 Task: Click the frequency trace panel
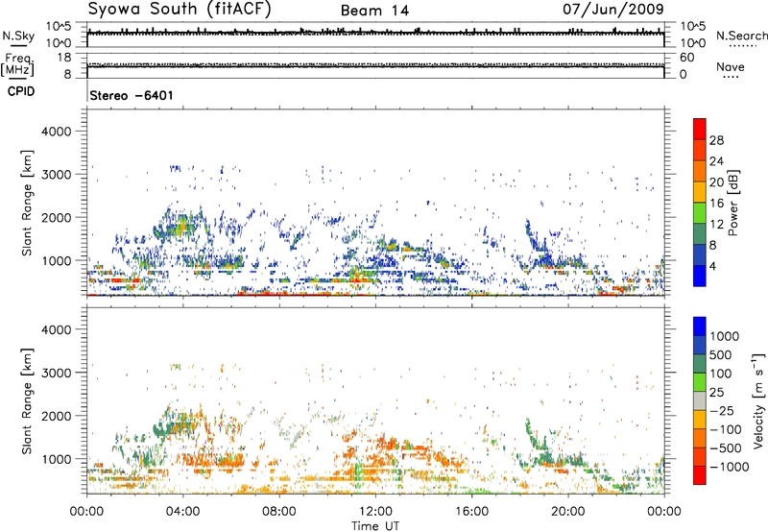tap(375, 65)
